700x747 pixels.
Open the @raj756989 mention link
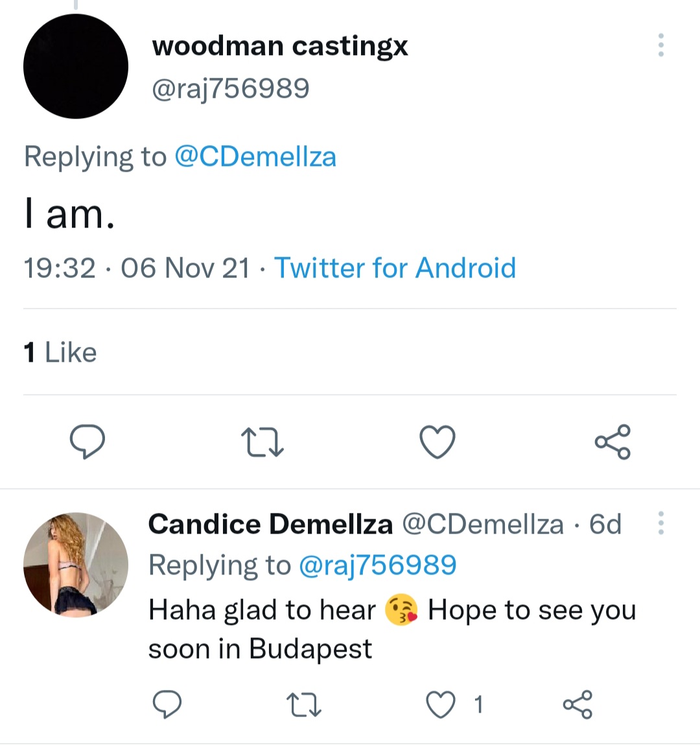click(377, 565)
